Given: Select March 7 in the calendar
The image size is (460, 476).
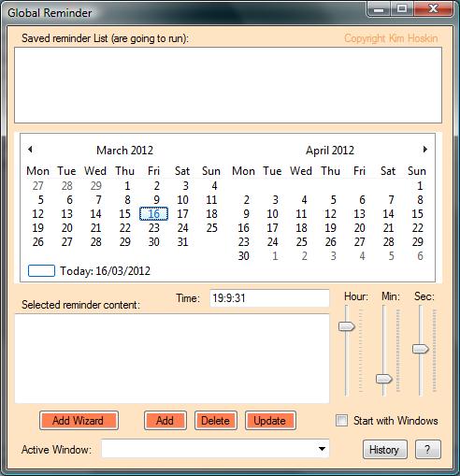Looking at the screenshot, I should [x=98, y=200].
